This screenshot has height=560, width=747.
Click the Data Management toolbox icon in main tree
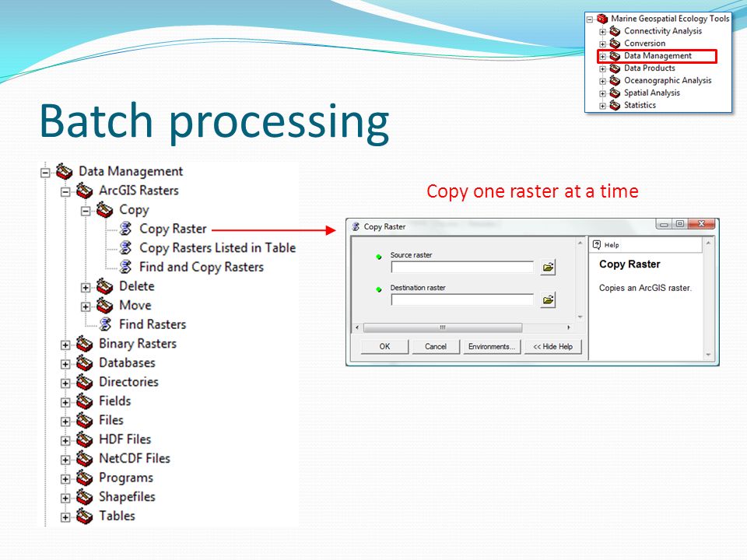click(65, 171)
